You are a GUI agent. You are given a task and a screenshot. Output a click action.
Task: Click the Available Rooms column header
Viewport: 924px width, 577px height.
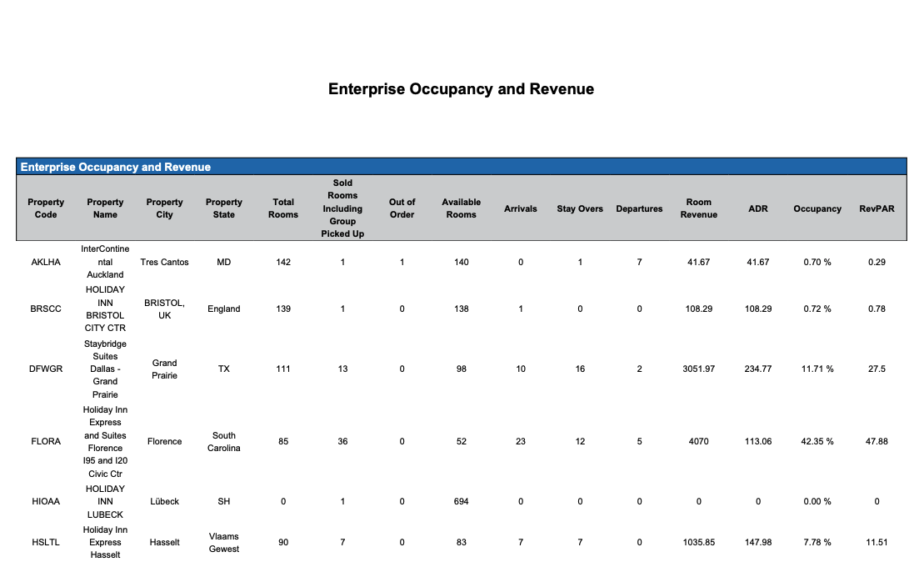point(461,208)
